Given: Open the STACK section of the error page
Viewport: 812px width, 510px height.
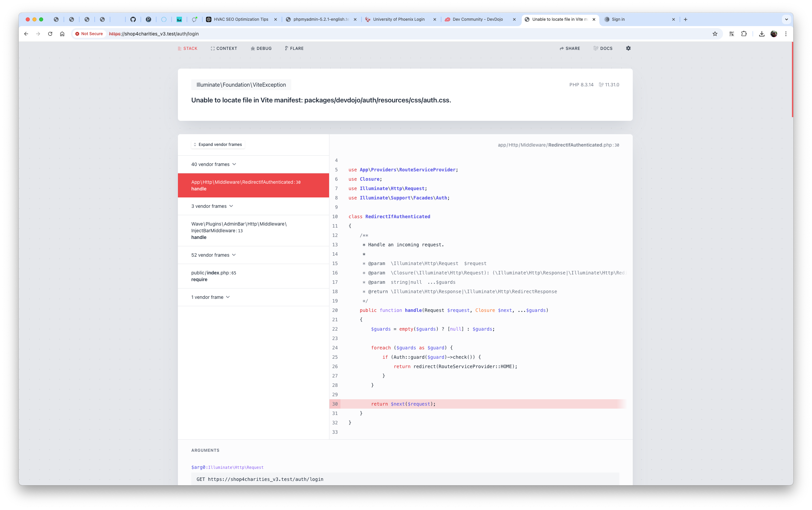Looking at the screenshot, I should tap(187, 49).
